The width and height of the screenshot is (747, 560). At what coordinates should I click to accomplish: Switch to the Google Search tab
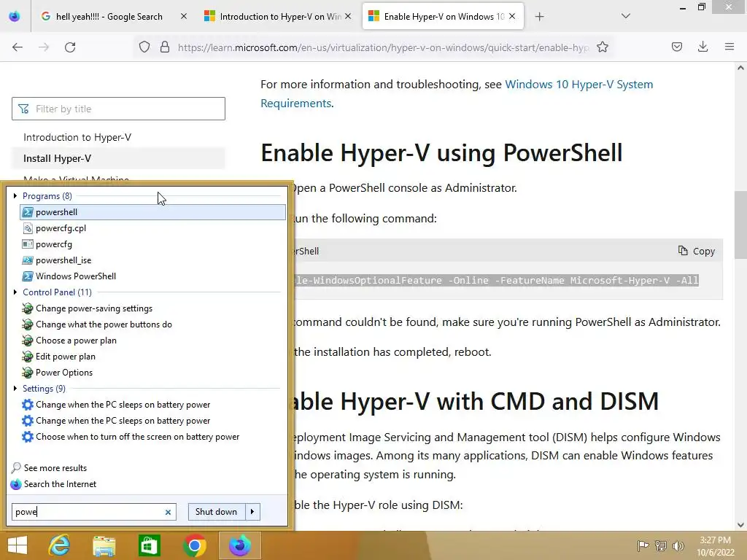pos(109,17)
